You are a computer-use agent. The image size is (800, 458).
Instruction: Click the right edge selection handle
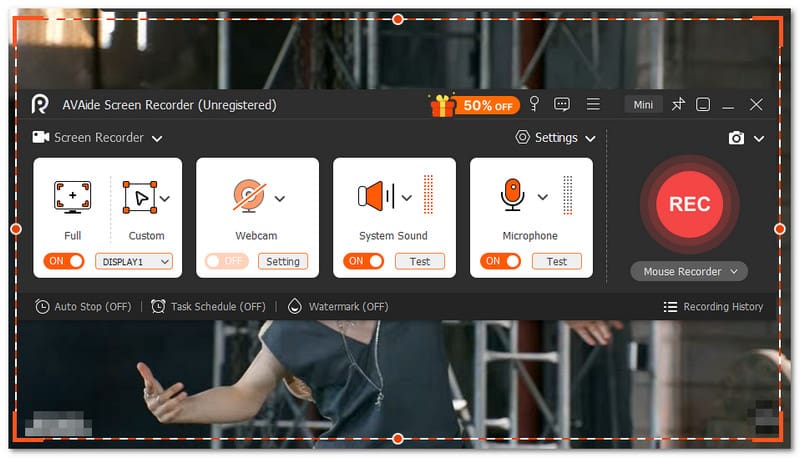click(780, 229)
